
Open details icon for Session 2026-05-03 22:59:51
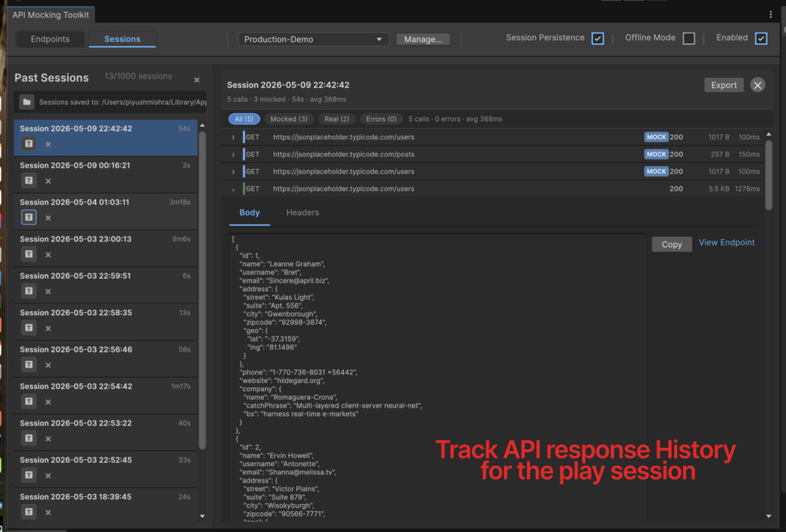(29, 291)
